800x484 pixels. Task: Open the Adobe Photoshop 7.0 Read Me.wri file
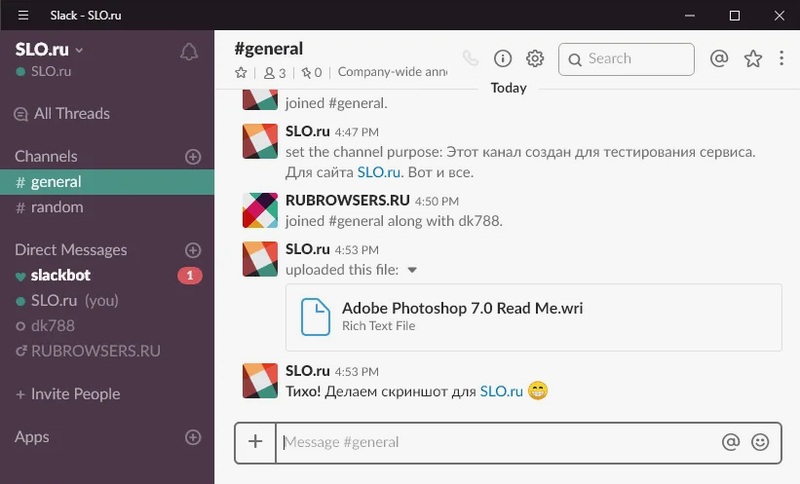click(x=462, y=308)
